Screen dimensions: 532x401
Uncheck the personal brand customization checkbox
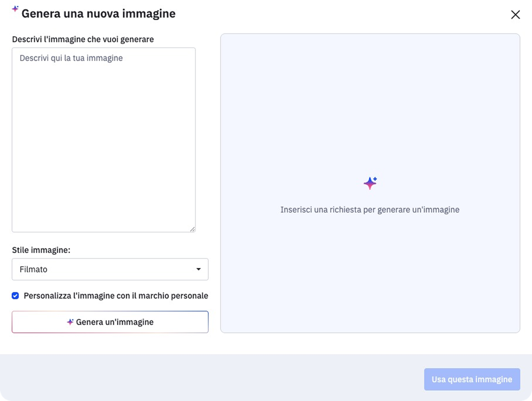click(15, 296)
